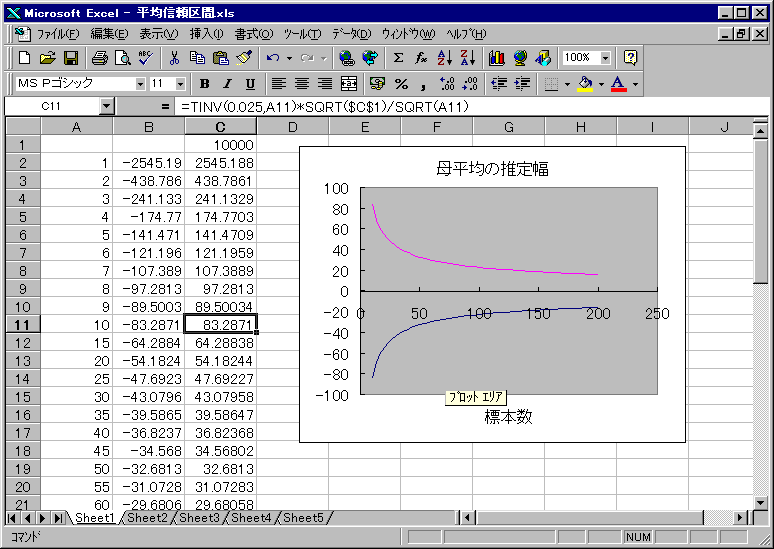Click row 5 header
The height and width of the screenshot is (549, 774).
pos(23,217)
